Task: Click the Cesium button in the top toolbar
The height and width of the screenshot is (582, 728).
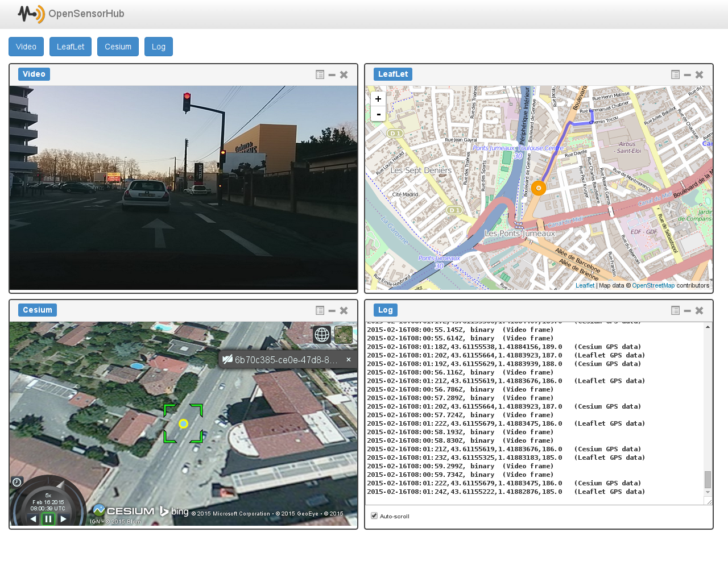Action: 118,47
